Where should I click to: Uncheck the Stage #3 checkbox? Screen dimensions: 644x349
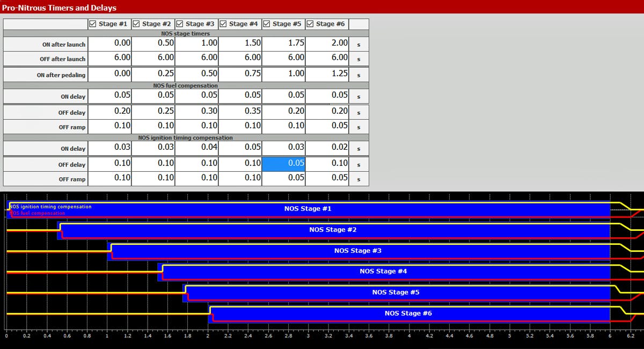point(180,24)
